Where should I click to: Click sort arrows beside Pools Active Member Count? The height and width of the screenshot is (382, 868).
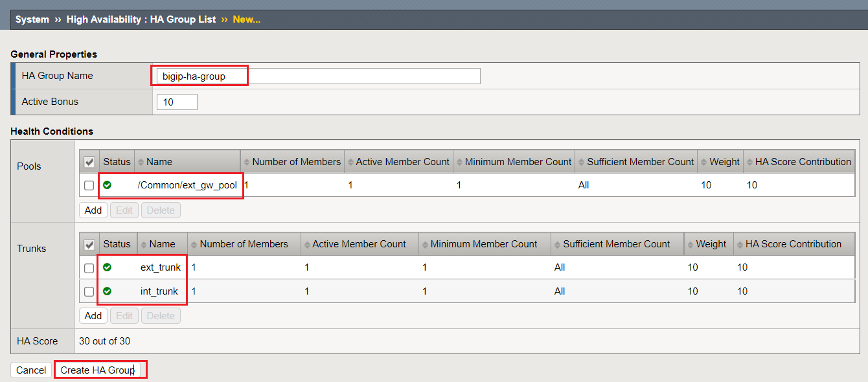(x=350, y=162)
